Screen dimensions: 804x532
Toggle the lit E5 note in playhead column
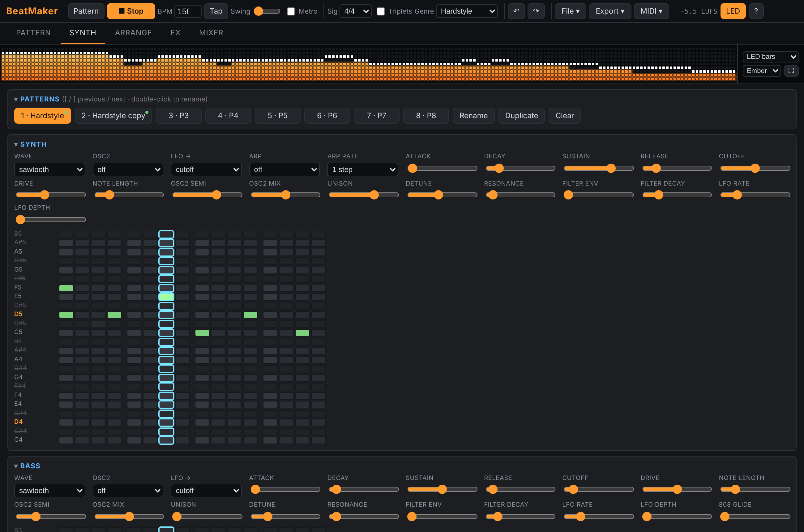(x=166, y=297)
